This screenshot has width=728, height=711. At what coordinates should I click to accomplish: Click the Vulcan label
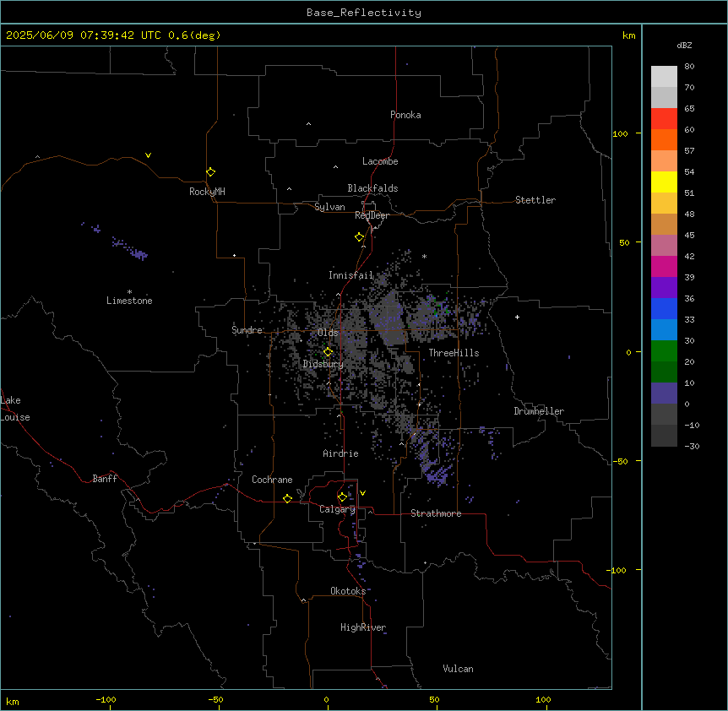(x=458, y=669)
